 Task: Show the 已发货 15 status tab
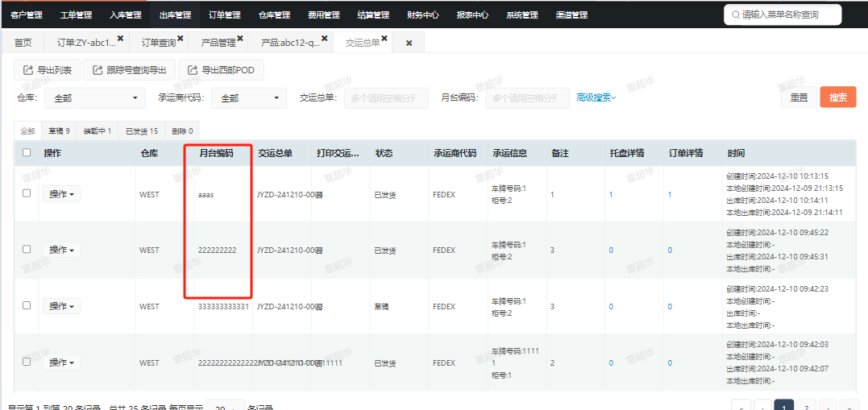[x=142, y=131]
